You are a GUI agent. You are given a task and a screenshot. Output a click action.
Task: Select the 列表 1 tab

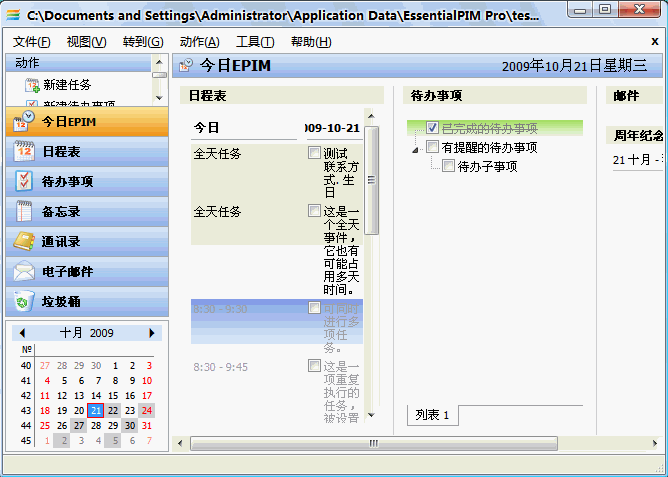(432, 415)
